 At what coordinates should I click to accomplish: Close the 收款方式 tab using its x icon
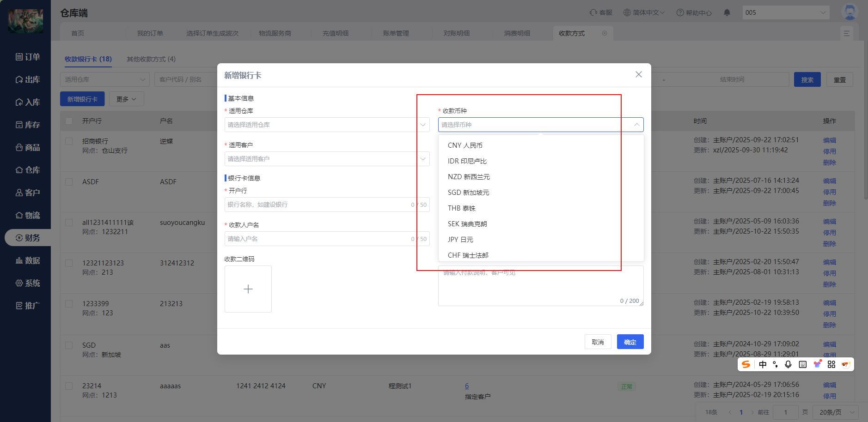605,33
